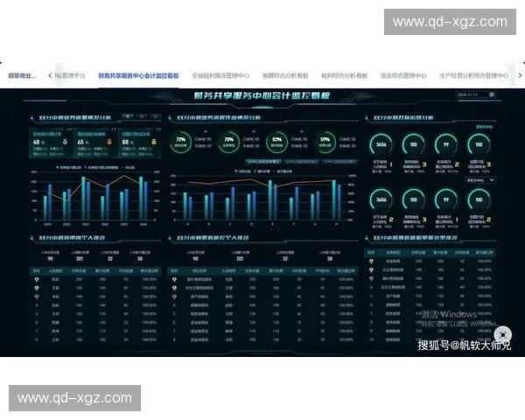
Task: Click the 烟草商业... title in header
Action: 22,76
